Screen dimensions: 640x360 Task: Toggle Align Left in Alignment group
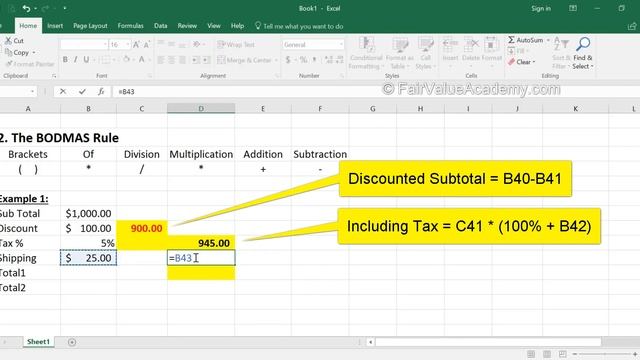point(161,60)
